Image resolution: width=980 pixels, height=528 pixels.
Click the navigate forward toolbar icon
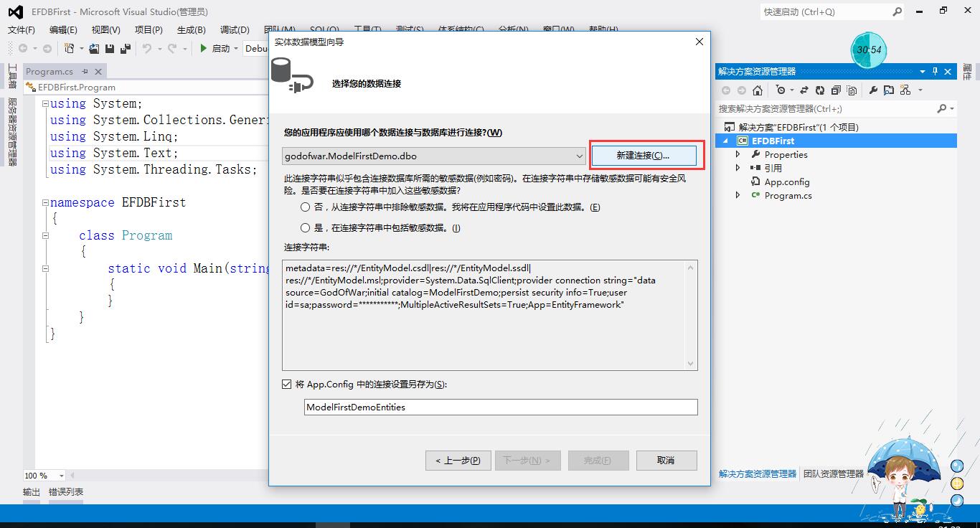click(47, 48)
